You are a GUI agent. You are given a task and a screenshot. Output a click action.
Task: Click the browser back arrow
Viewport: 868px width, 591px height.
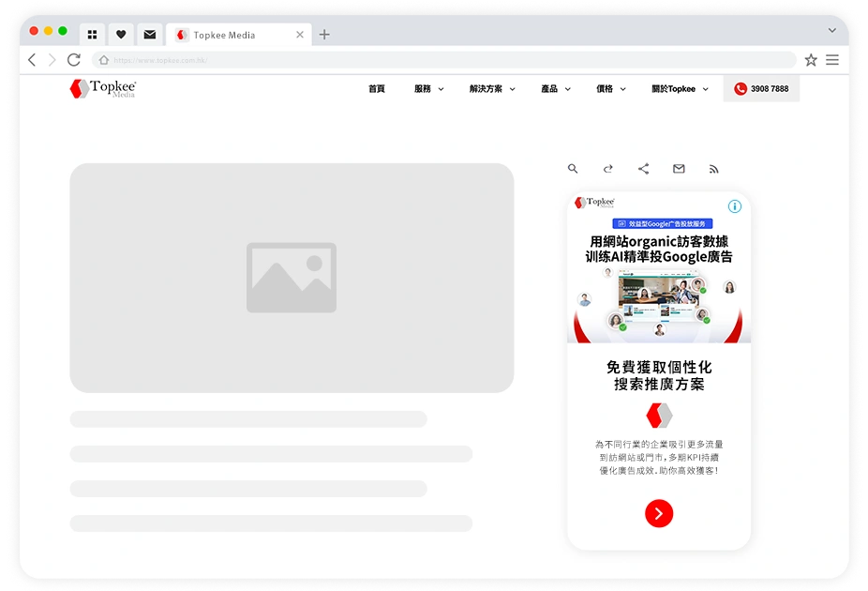pos(31,59)
